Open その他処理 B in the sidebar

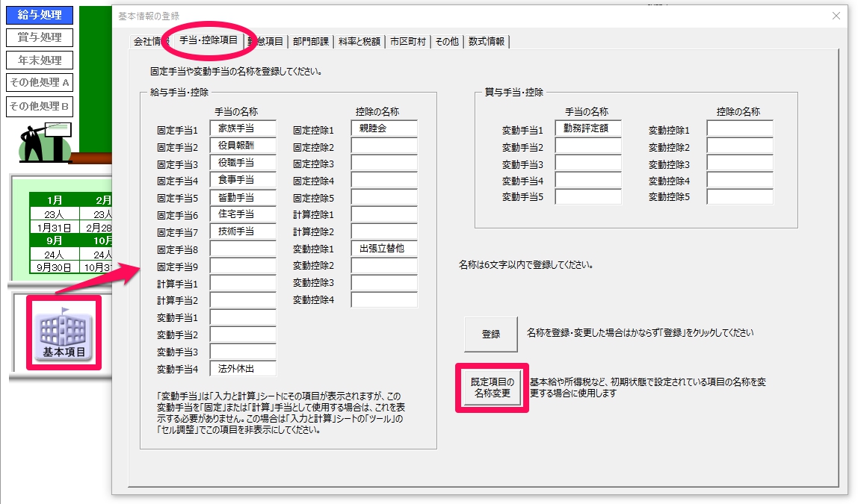(x=40, y=106)
